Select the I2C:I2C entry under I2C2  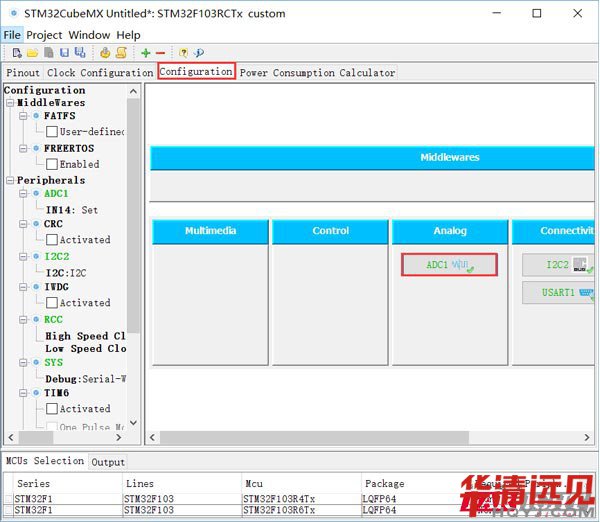[x=66, y=272]
